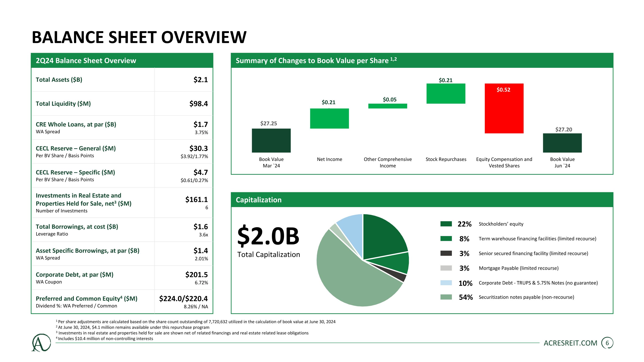Click the Senior secured financing facility legend swatch
The height and width of the screenshot is (362, 644).
pyautogui.click(x=446, y=253)
